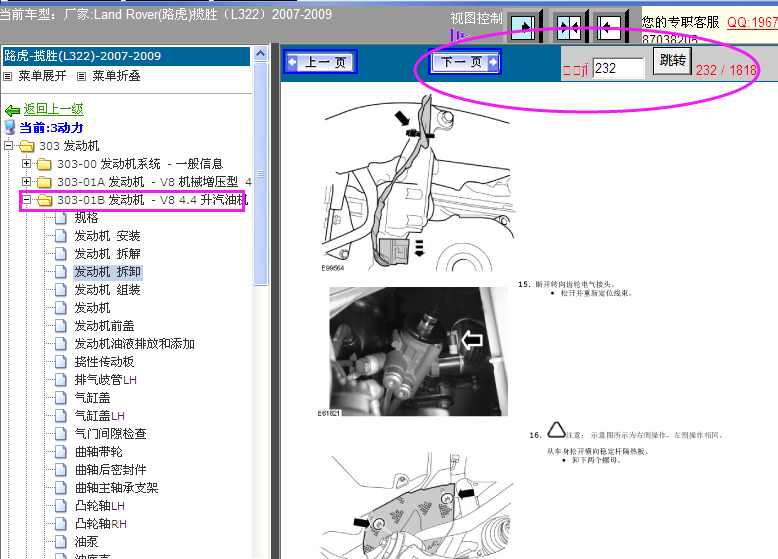Click 菜单展开 to expand the menu

(42, 76)
